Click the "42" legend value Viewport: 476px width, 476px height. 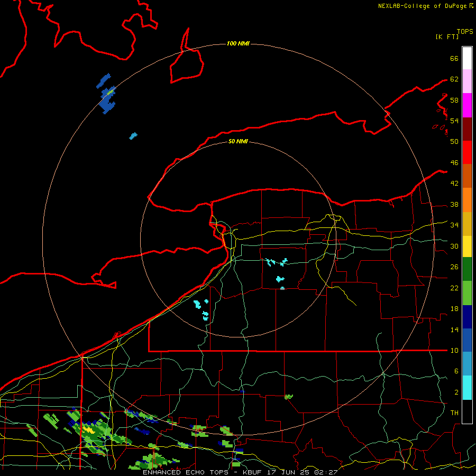454,184
